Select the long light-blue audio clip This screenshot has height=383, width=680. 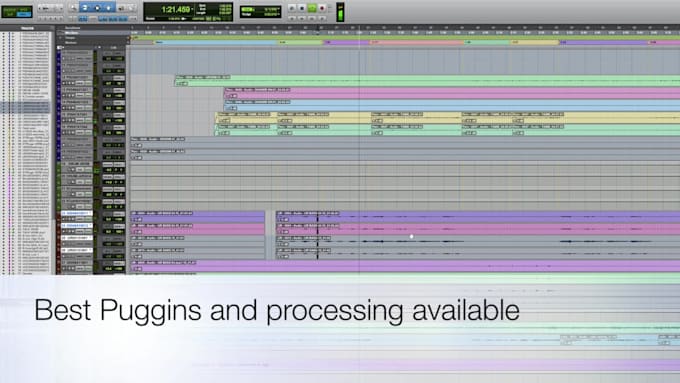(x=452, y=105)
